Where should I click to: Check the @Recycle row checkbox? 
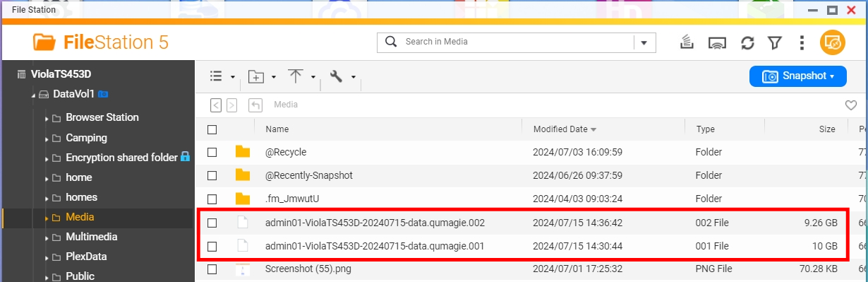pos(212,152)
